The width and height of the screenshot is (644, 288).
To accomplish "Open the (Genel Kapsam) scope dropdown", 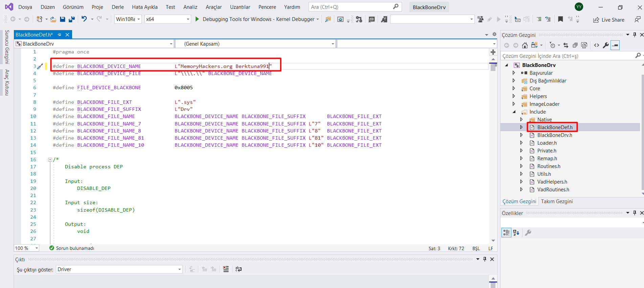I will [256, 44].
